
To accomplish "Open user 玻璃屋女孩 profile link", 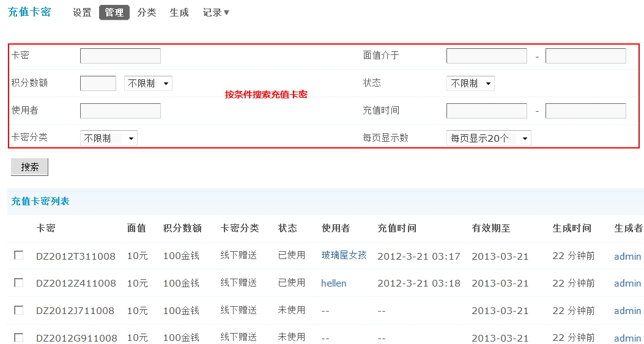I will (344, 255).
